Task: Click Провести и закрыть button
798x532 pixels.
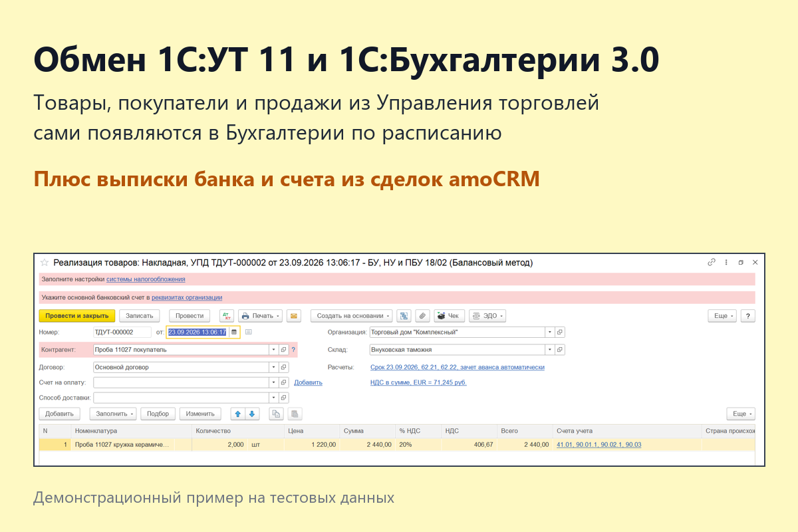Action: point(77,316)
